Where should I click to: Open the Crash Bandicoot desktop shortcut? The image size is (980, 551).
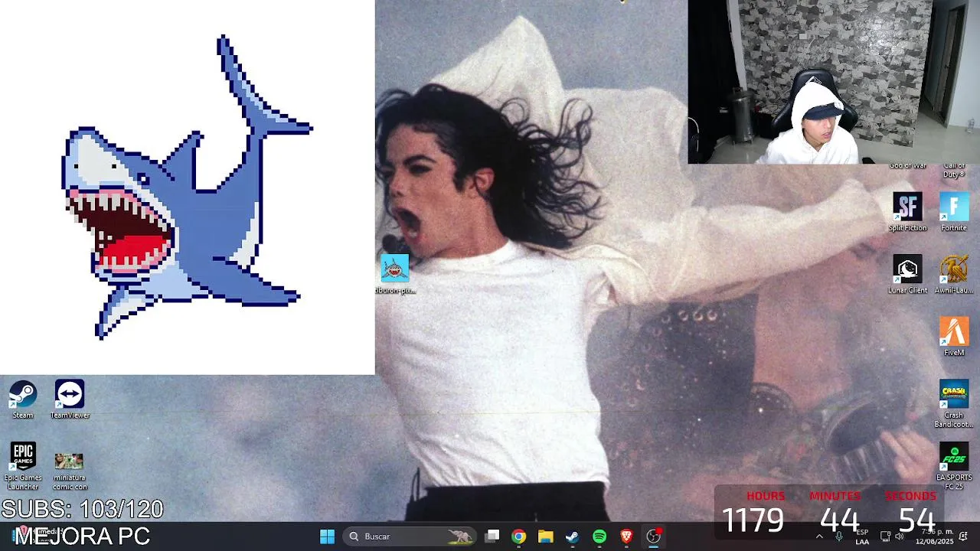tap(954, 404)
